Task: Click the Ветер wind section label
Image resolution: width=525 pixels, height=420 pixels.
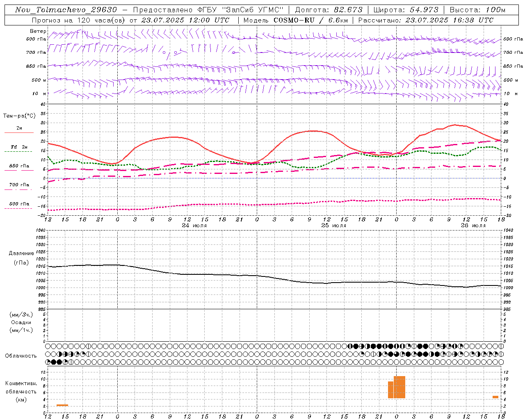Action: point(38,31)
